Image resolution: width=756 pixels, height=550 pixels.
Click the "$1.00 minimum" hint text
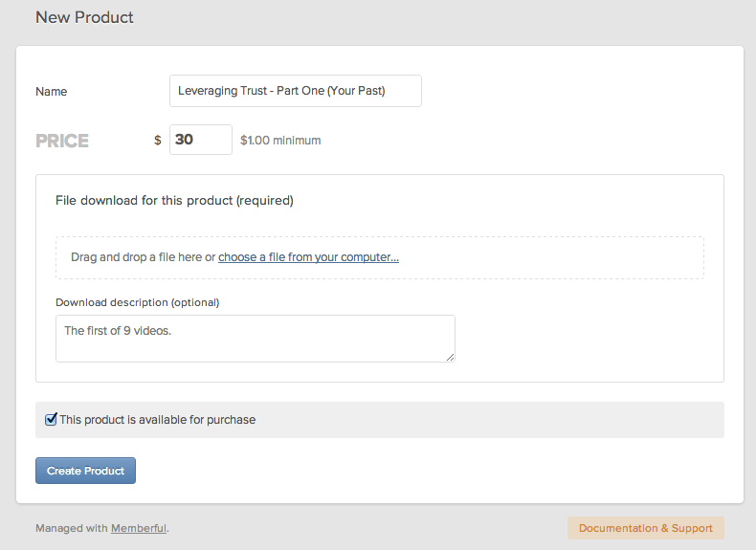pyautogui.click(x=280, y=141)
